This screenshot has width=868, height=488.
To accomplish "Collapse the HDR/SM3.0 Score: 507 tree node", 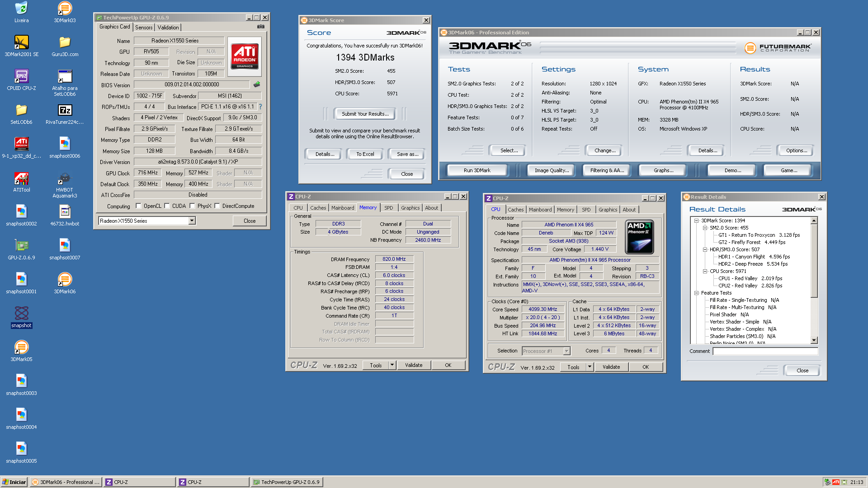I will (x=705, y=250).
